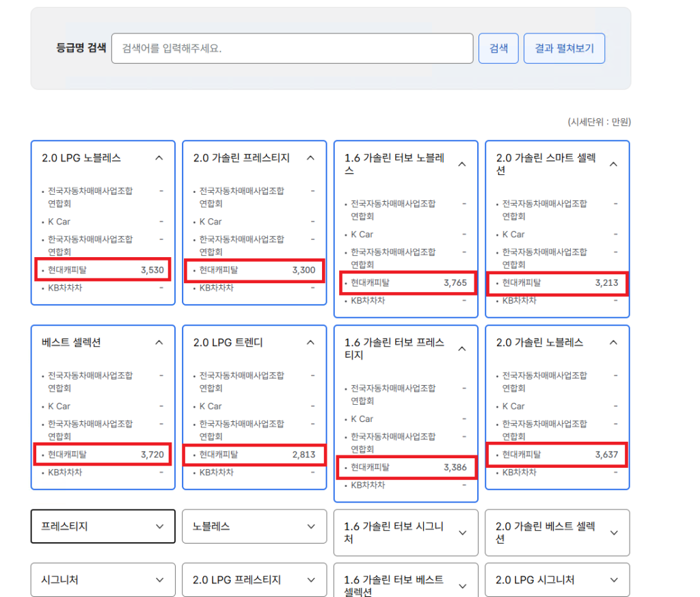Expand the 2.0 LPG 시그니처 dropdown

click(614, 580)
